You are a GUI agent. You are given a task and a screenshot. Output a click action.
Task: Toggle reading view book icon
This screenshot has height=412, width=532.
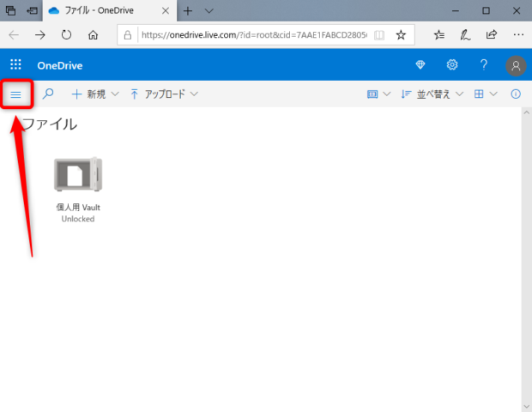(x=379, y=35)
